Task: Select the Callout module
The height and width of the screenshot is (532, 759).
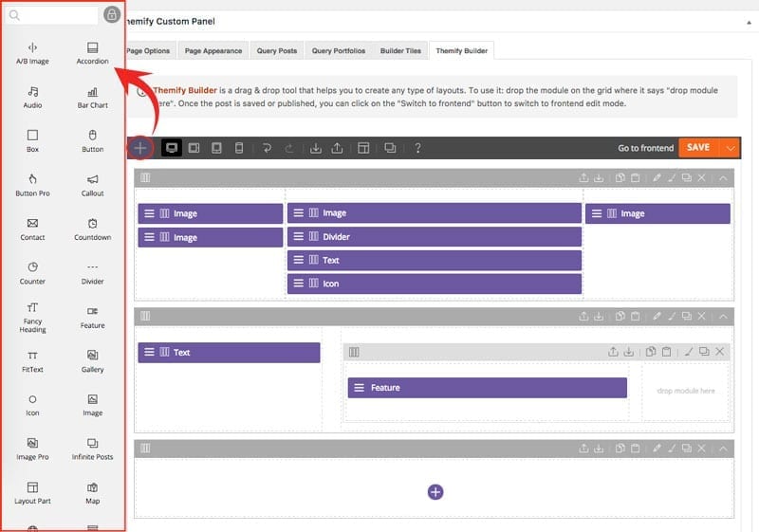Action: click(x=92, y=185)
